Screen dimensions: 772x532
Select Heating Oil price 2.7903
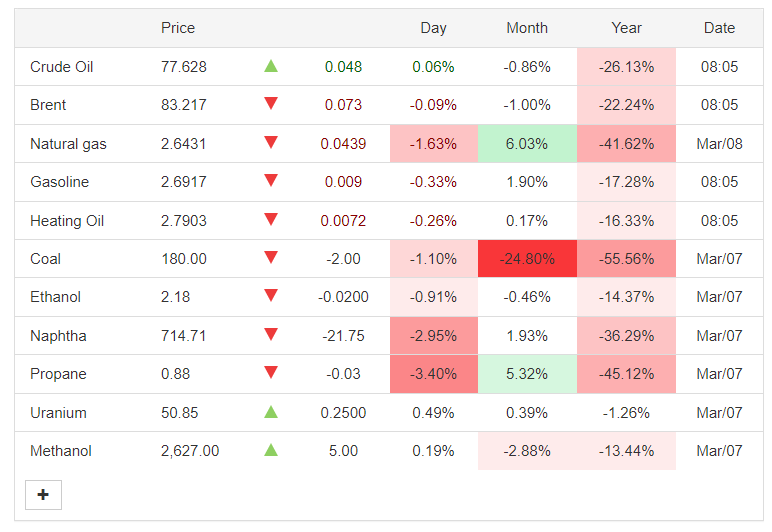[184, 220]
